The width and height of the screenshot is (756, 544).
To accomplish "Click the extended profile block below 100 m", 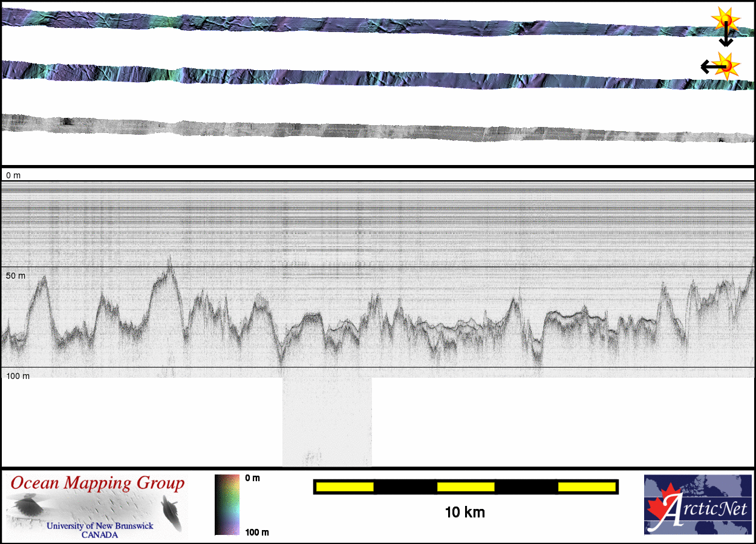I will point(327,422).
